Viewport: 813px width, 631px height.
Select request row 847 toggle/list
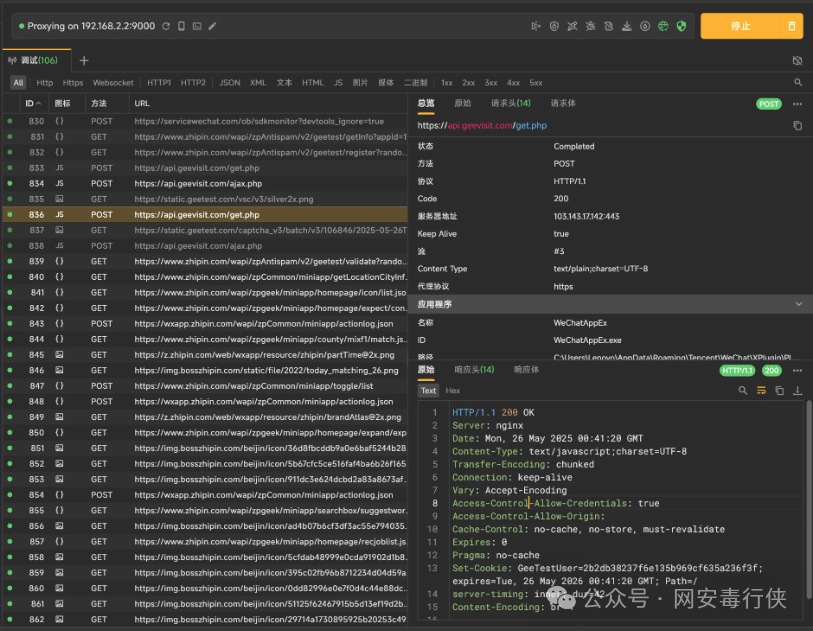pos(205,386)
